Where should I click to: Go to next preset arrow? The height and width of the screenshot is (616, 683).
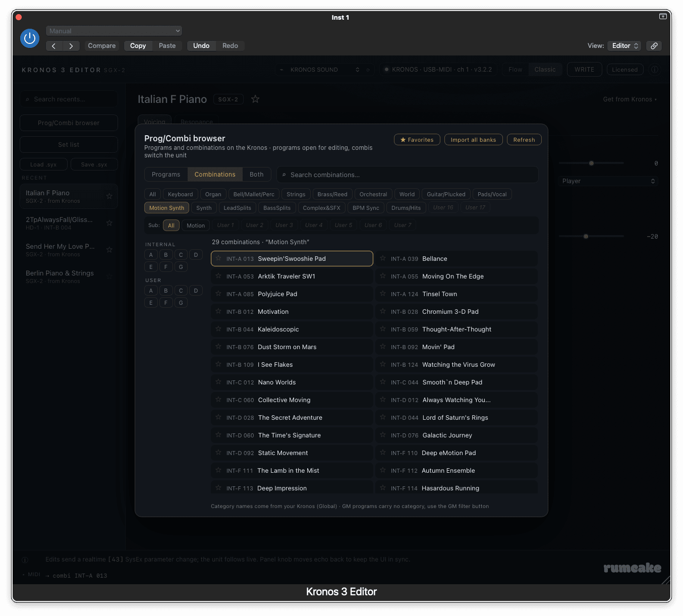coord(71,46)
